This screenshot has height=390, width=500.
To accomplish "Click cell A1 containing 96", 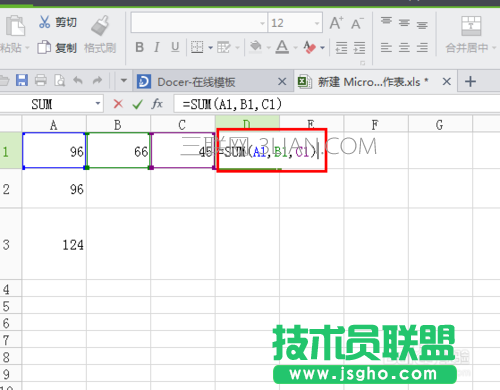I will pos(54,151).
